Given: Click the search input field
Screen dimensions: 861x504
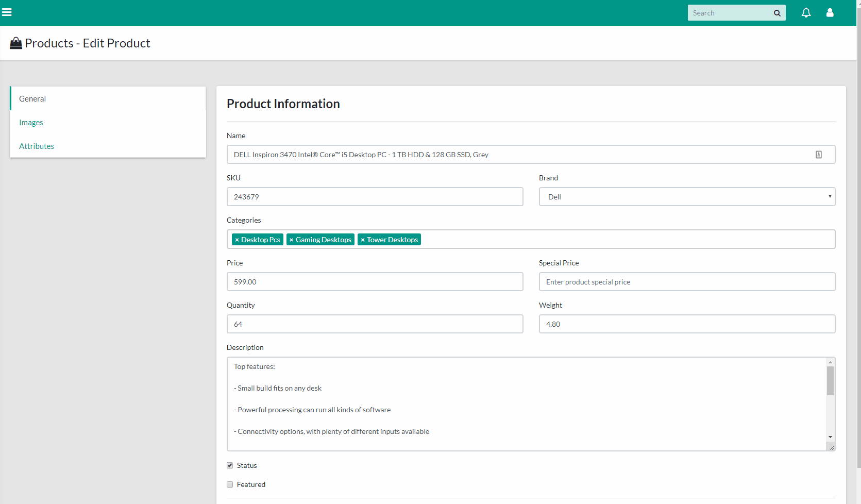Looking at the screenshot, I should (x=732, y=12).
